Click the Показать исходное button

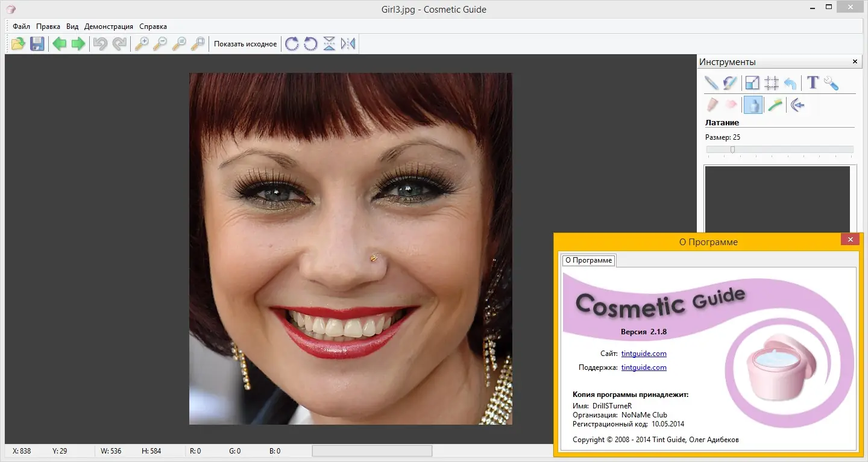click(245, 44)
